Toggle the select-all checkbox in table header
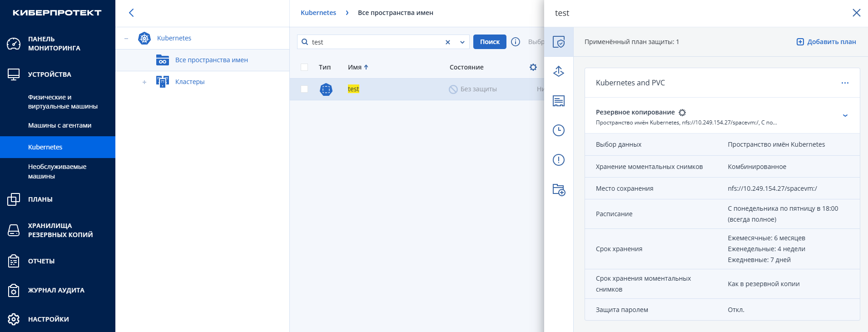The height and width of the screenshot is (332, 868). click(304, 67)
